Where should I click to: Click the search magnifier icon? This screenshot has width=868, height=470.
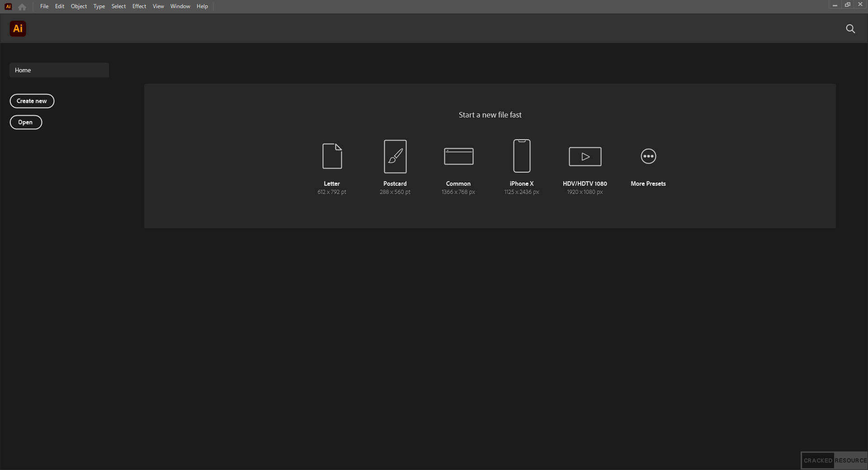(850, 29)
